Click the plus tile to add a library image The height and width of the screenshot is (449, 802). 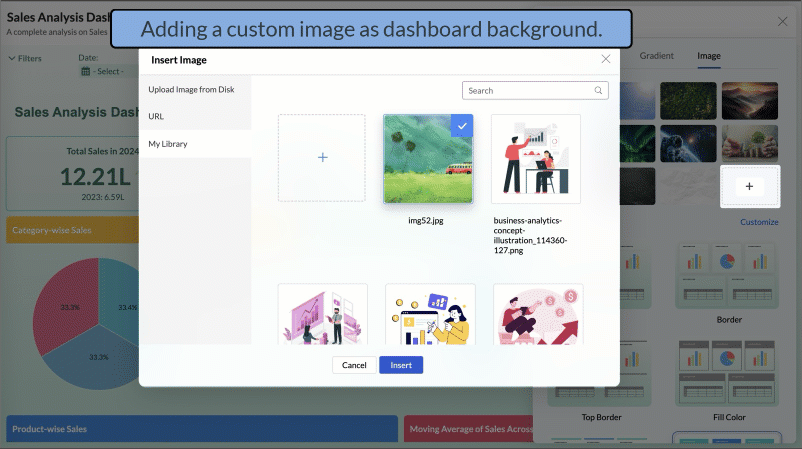[322, 158]
